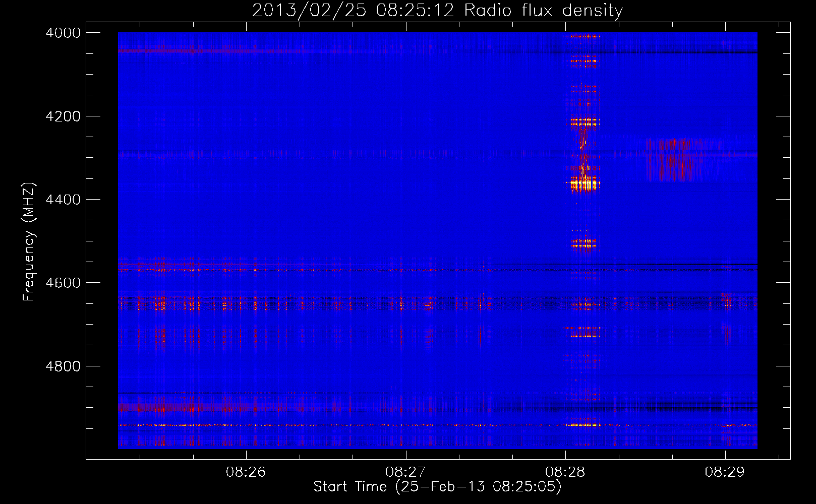Select the 4400 frequency tick label
The height and width of the screenshot is (504, 816).
pos(63,200)
